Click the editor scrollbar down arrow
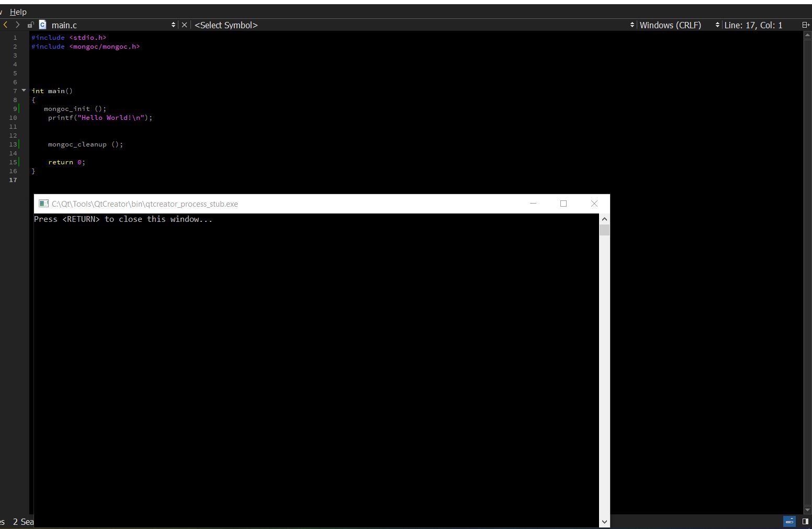 point(807,510)
